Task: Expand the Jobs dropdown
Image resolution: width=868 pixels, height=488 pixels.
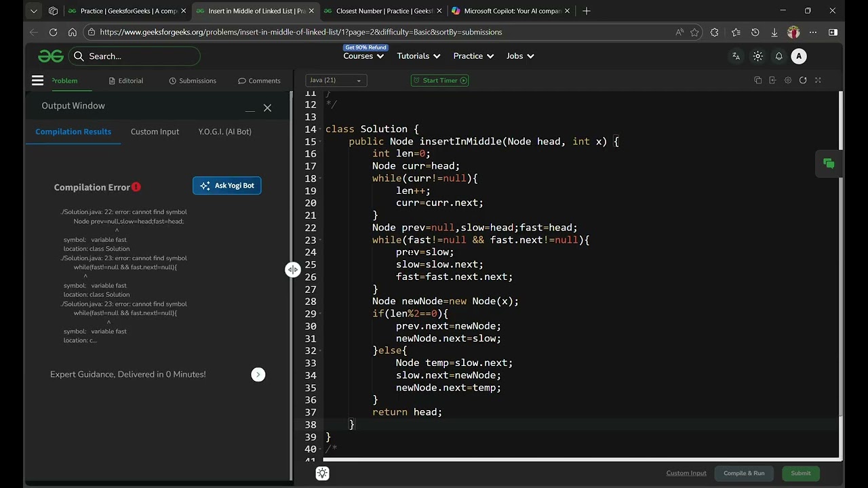Action: tap(520, 56)
